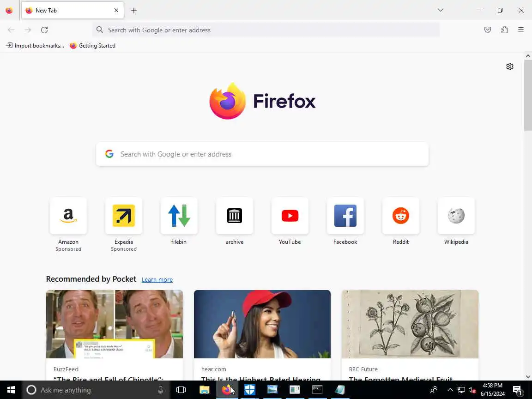Click Firefox icon in taskbar
The image size is (532, 399).
[227, 390]
